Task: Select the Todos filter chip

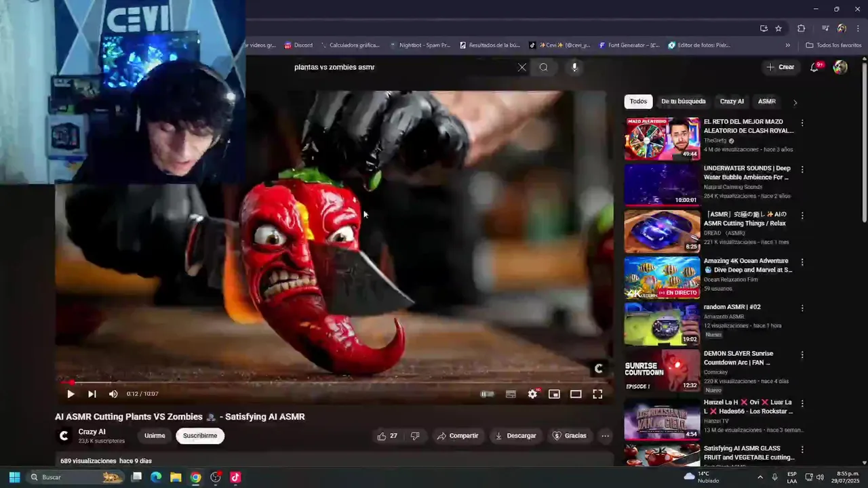Action: point(638,102)
